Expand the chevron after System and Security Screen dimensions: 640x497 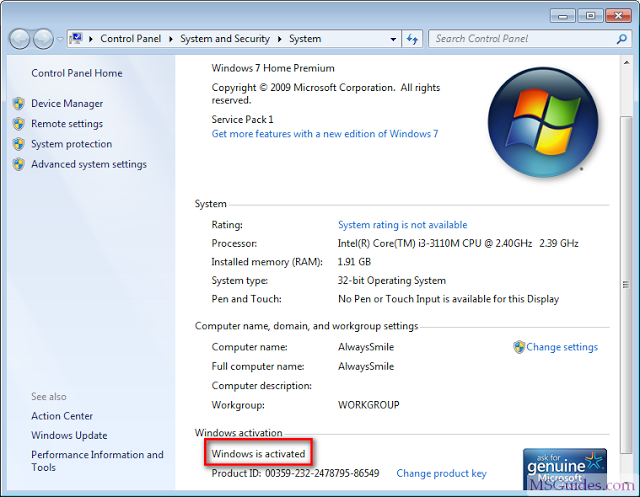click(280, 39)
